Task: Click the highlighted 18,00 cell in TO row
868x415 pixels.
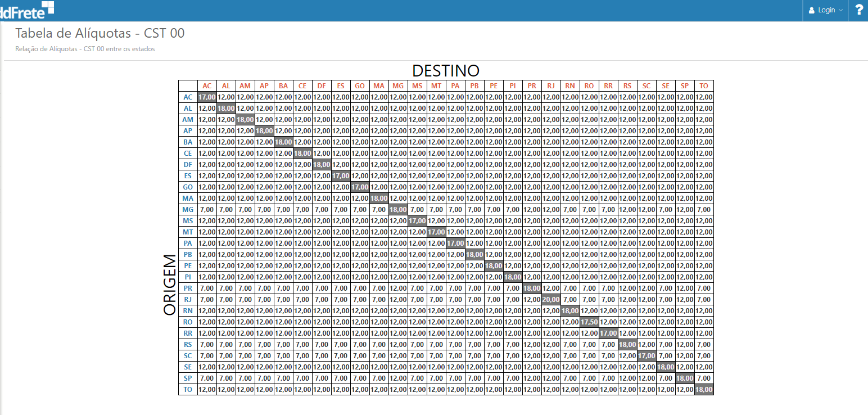Action: pos(704,389)
